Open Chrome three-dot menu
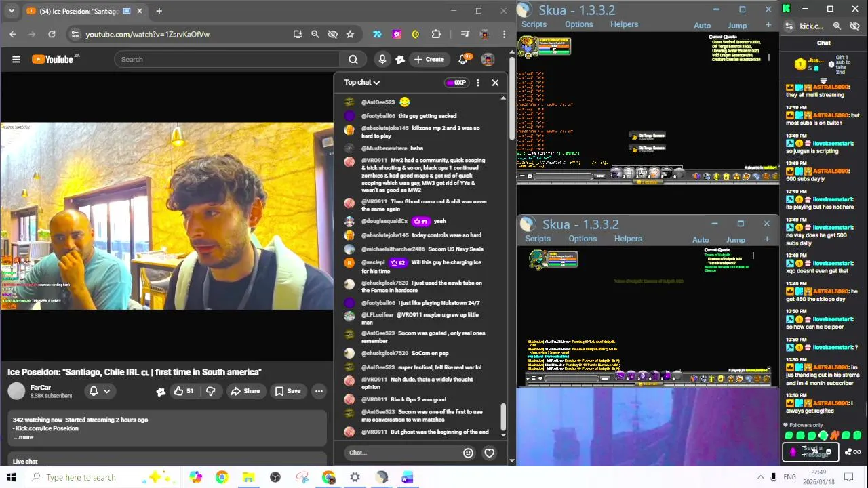This screenshot has width=868, height=488. tap(504, 34)
